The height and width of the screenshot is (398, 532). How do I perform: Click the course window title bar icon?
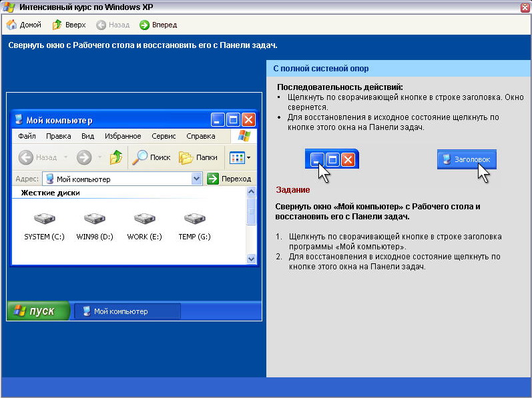click(9, 7)
